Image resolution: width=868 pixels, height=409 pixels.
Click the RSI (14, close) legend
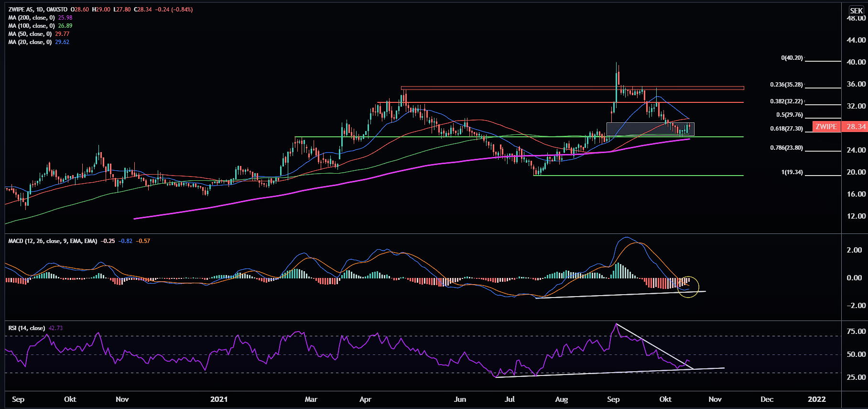pyautogui.click(x=27, y=328)
